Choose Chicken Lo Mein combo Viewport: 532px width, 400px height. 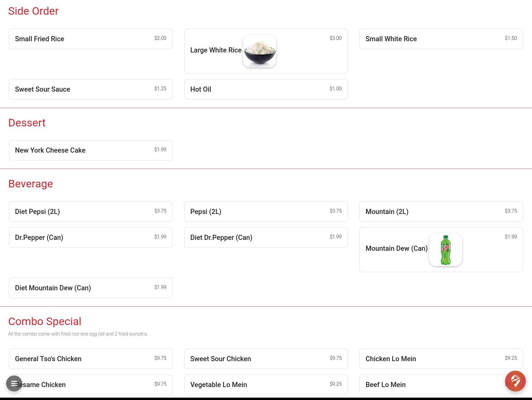tap(441, 359)
